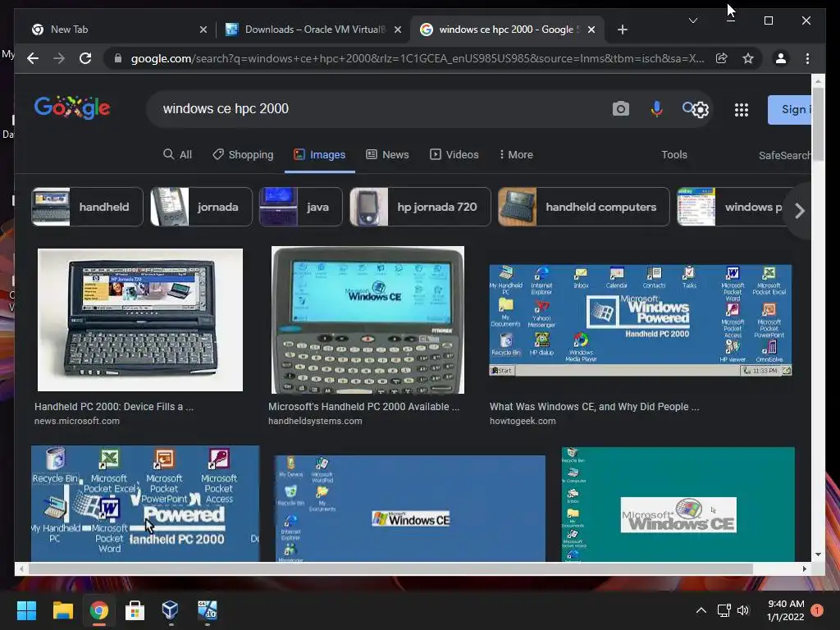Open the volume speaker tray icon
This screenshot has width=840, height=630.
tap(743, 610)
